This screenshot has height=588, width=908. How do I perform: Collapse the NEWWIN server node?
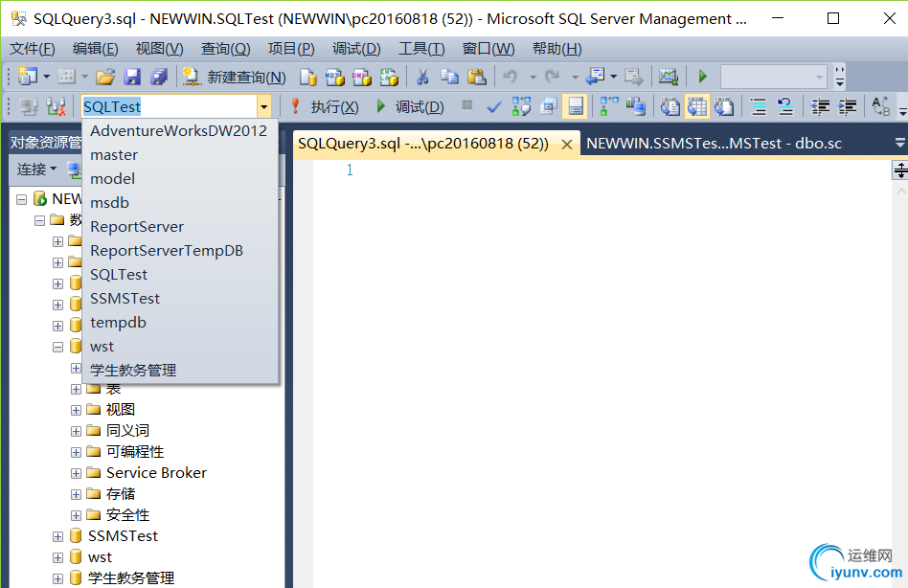point(21,199)
